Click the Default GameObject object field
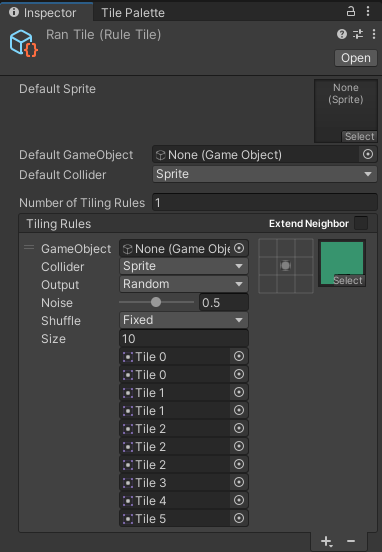 pyautogui.click(x=265, y=155)
